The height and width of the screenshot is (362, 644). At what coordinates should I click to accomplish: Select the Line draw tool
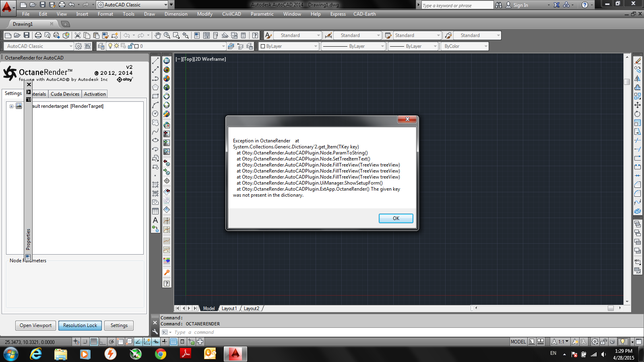pos(155,61)
